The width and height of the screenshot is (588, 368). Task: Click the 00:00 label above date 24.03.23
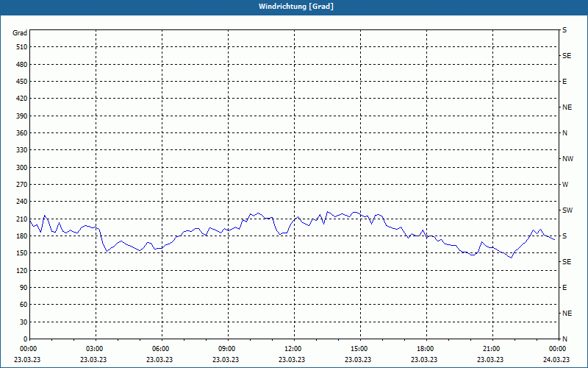coord(557,349)
